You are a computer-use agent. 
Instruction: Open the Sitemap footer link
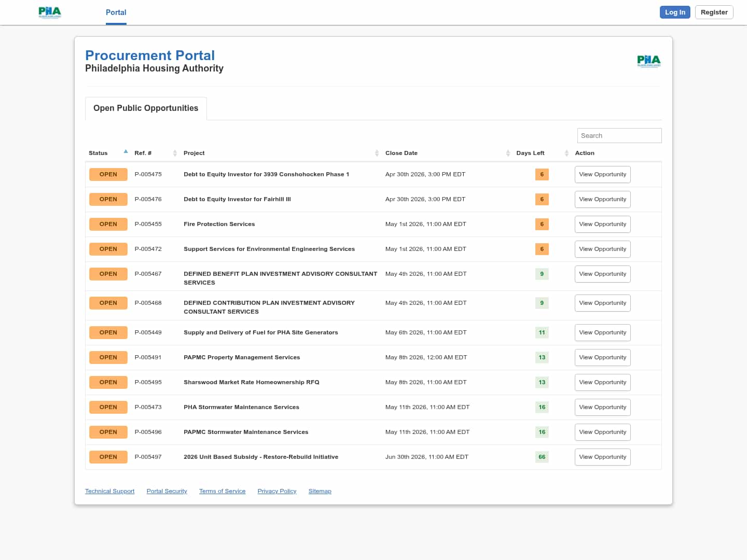pyautogui.click(x=320, y=491)
